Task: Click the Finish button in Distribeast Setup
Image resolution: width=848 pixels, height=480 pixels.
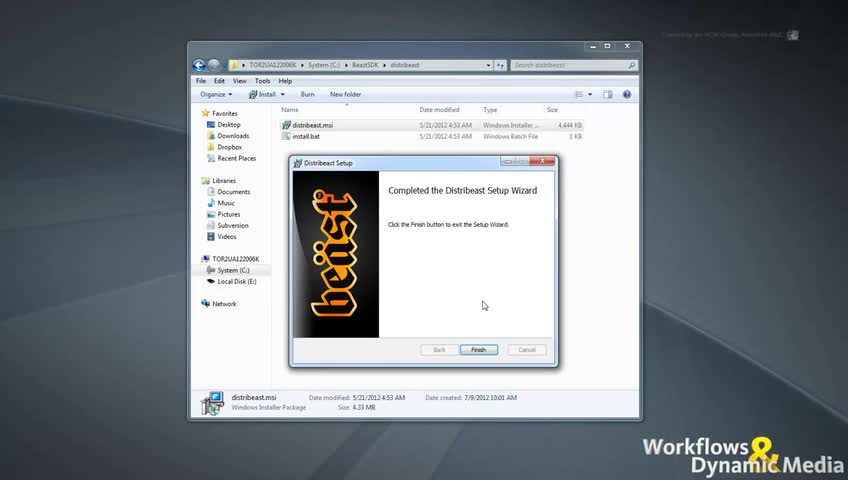Action: click(479, 350)
